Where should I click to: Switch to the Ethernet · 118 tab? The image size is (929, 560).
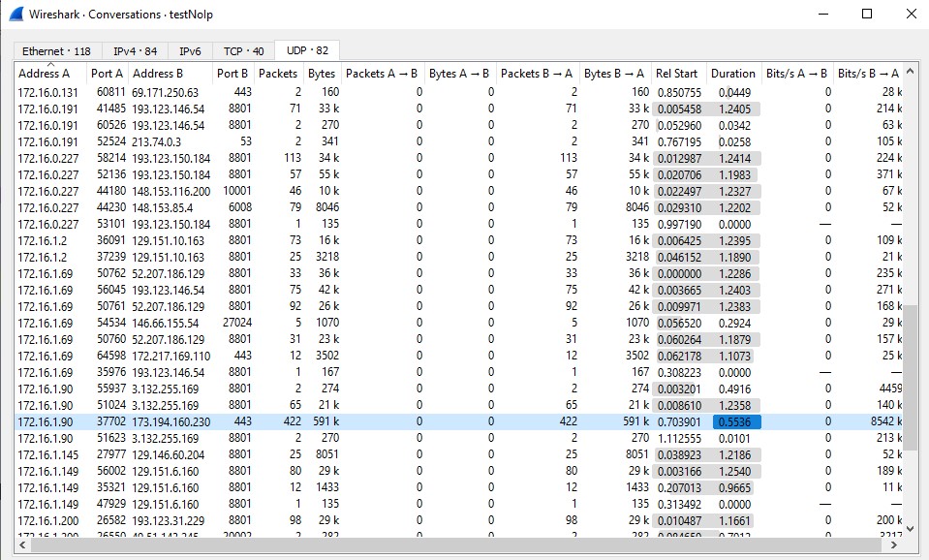coord(57,51)
